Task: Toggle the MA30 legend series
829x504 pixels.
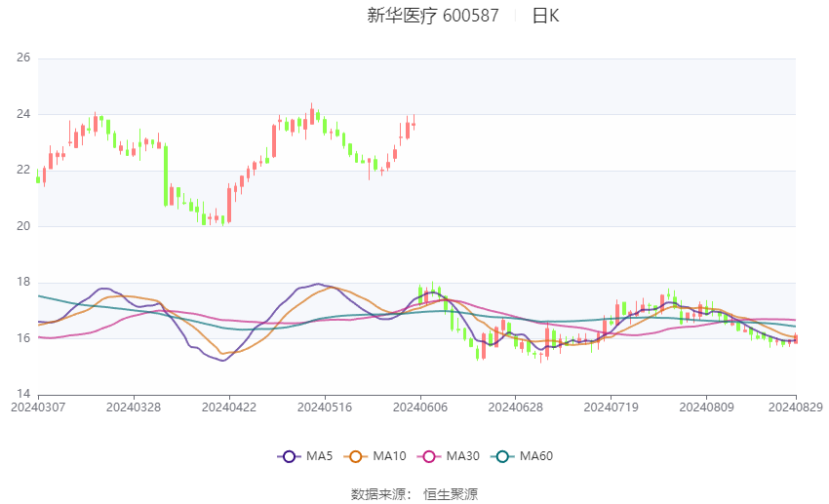Action: point(449,456)
